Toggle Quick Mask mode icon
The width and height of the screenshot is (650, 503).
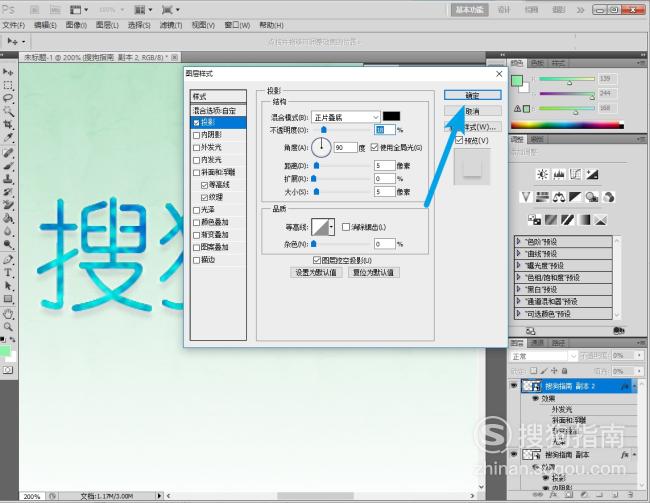(x=8, y=369)
